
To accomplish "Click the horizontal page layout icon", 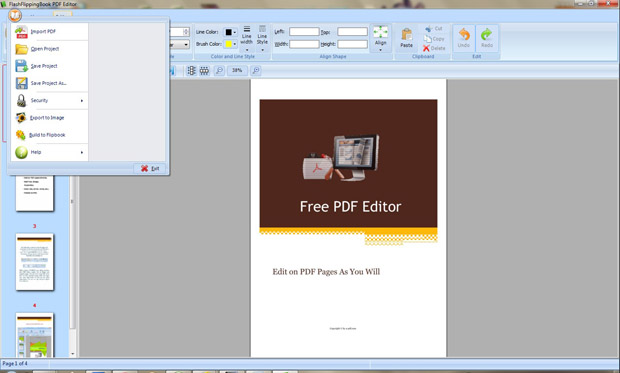I will point(204,71).
